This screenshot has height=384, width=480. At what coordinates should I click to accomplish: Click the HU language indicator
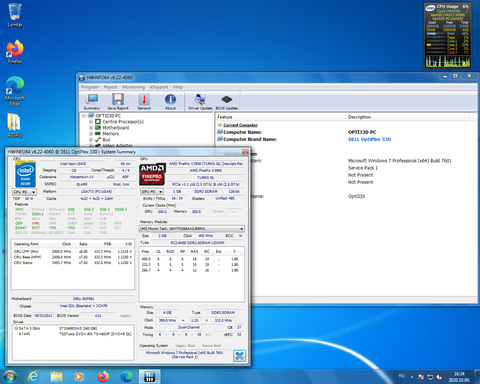click(x=402, y=376)
